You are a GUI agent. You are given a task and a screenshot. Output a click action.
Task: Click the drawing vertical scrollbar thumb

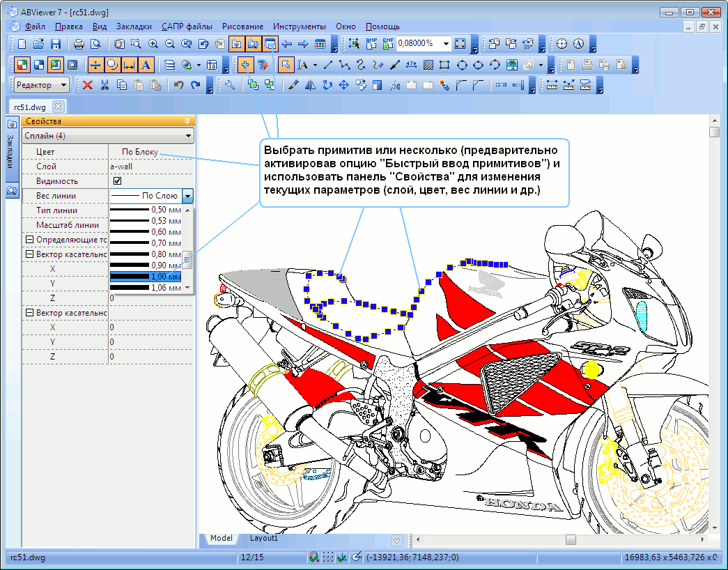tap(714, 132)
